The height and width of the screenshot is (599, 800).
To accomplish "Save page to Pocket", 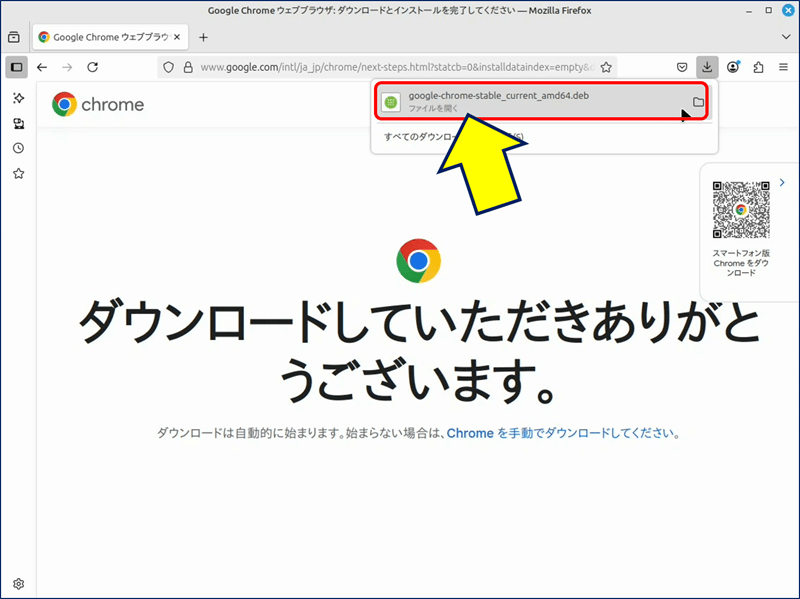I will coord(682,67).
